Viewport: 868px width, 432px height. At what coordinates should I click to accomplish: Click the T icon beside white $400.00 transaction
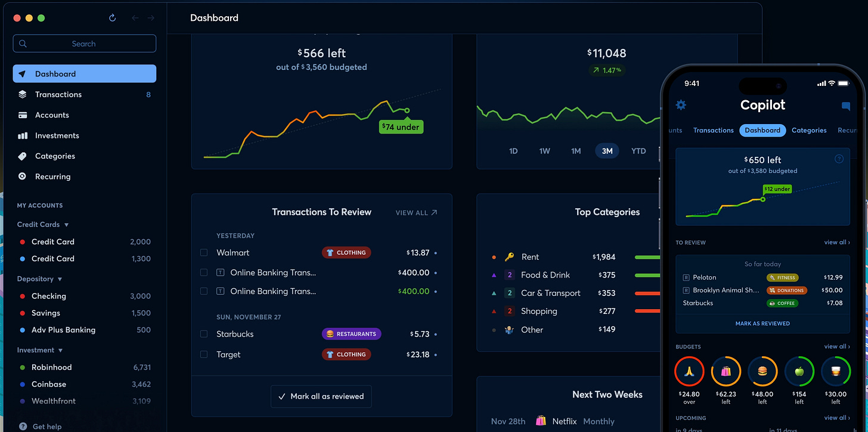pyautogui.click(x=220, y=273)
